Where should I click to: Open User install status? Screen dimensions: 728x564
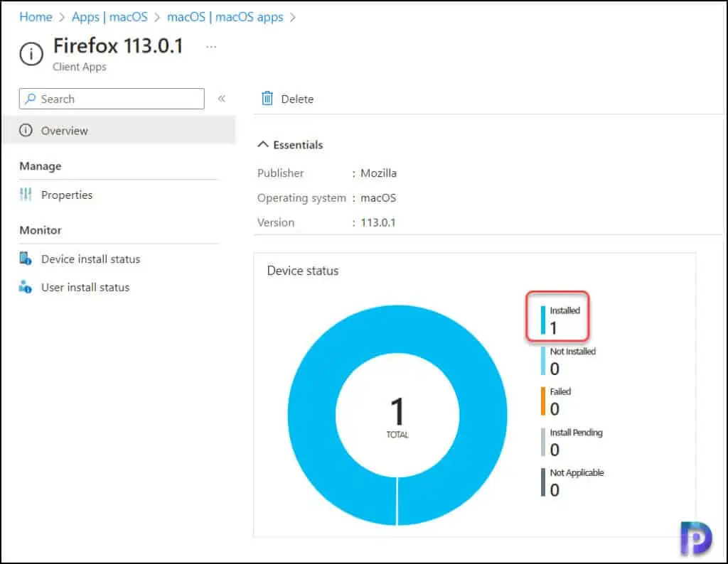point(85,287)
